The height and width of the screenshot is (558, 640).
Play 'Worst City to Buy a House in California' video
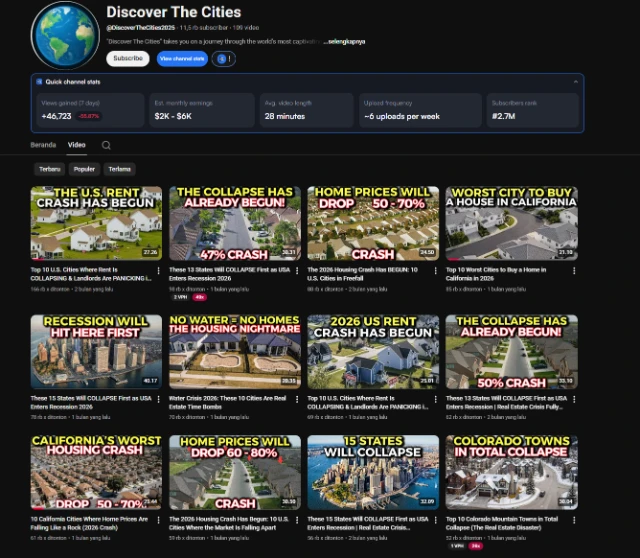(x=510, y=223)
